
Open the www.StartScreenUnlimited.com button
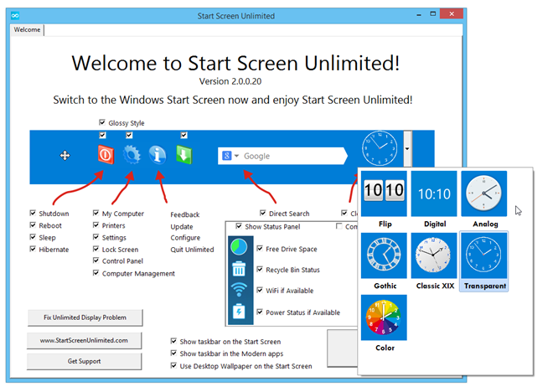pyautogui.click(x=84, y=340)
